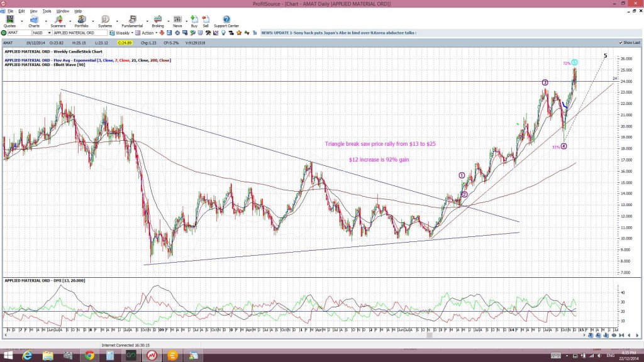This screenshot has height=362, width=644.
Task: Click the Sony hack news headline
Action: pyautogui.click(x=339, y=33)
